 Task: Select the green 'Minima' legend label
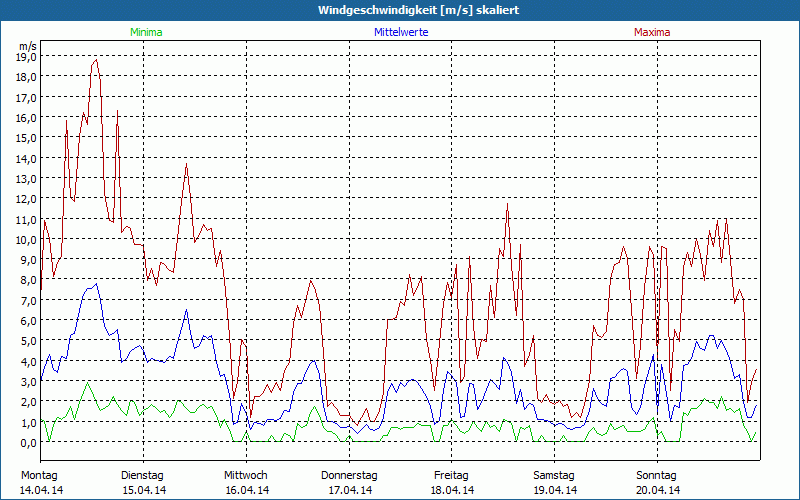146,32
